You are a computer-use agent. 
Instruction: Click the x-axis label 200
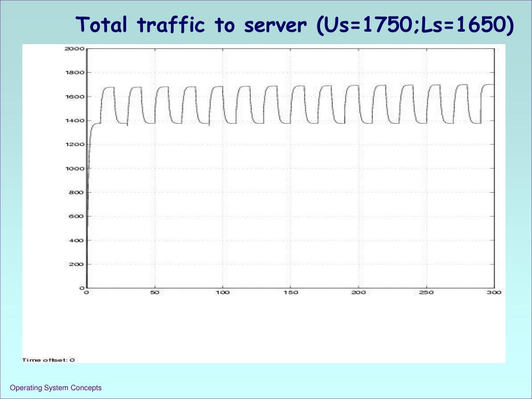tap(358, 292)
